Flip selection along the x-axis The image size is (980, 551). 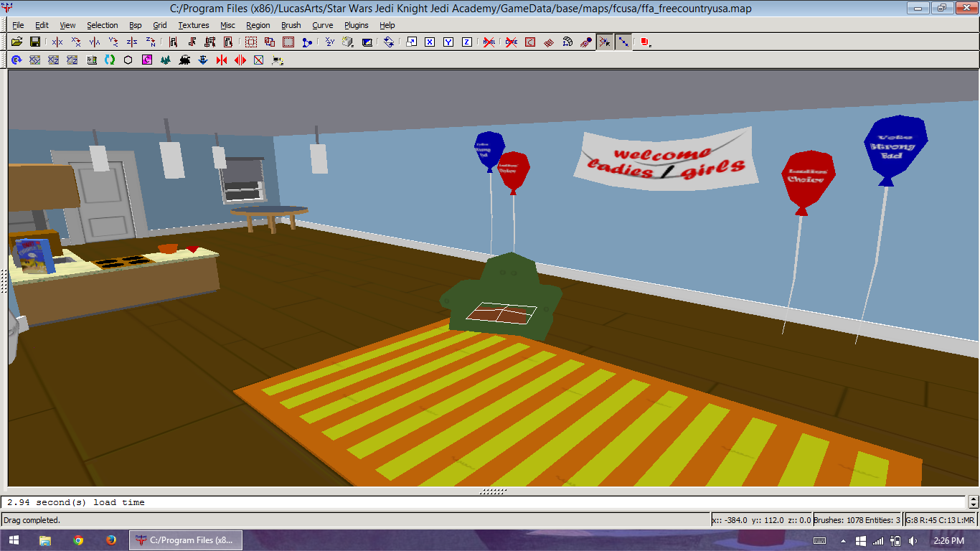[57, 42]
